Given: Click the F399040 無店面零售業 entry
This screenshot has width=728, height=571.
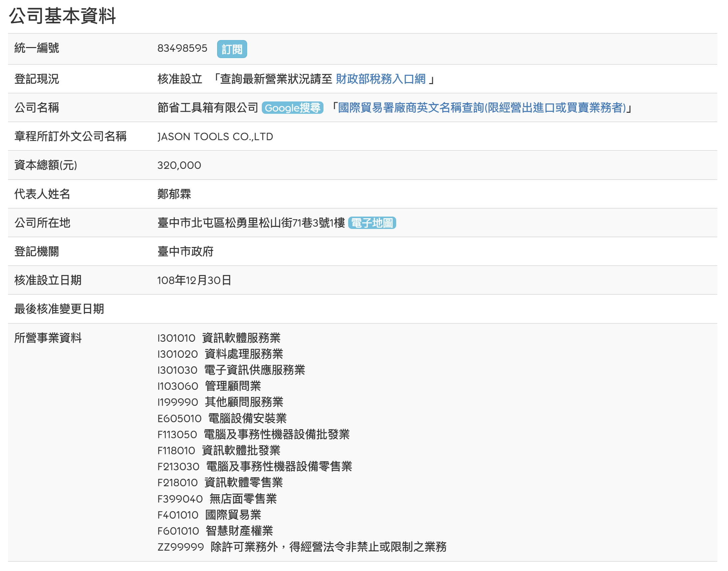Looking at the screenshot, I should pyautogui.click(x=217, y=499).
